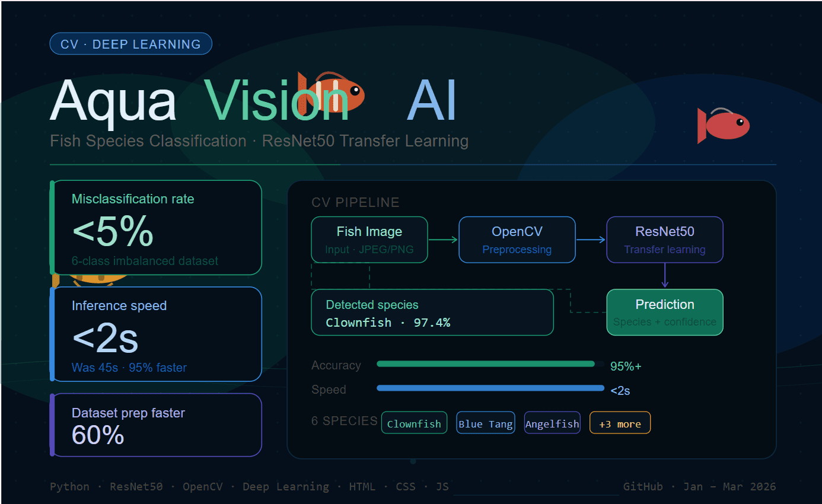Click the CV · DEEP LEARNING badge
822x504 pixels.
pyautogui.click(x=130, y=44)
